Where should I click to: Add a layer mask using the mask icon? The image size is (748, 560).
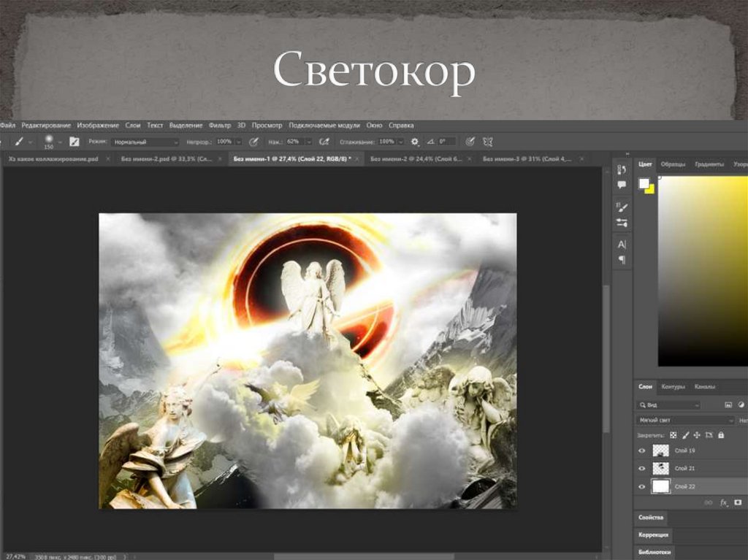pyautogui.click(x=738, y=502)
